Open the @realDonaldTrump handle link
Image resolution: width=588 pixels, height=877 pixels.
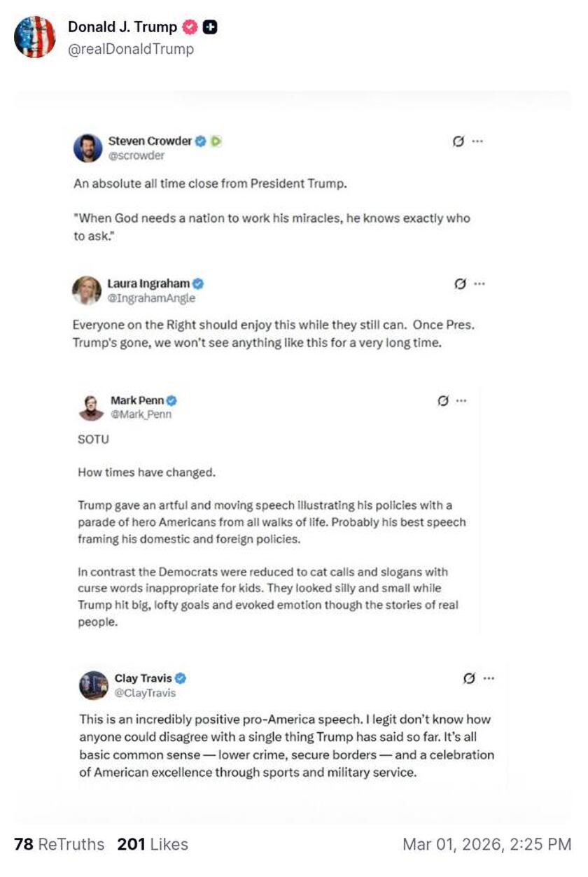pyautogui.click(x=130, y=49)
